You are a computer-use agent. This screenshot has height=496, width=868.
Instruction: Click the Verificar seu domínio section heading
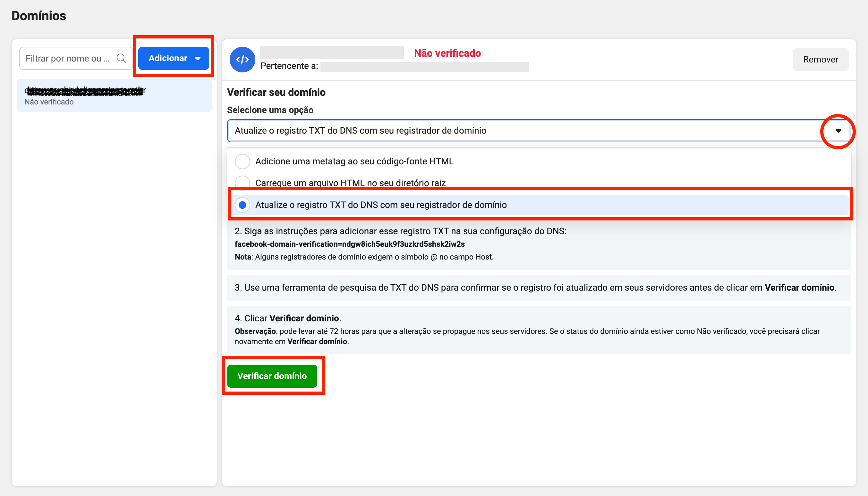(276, 92)
